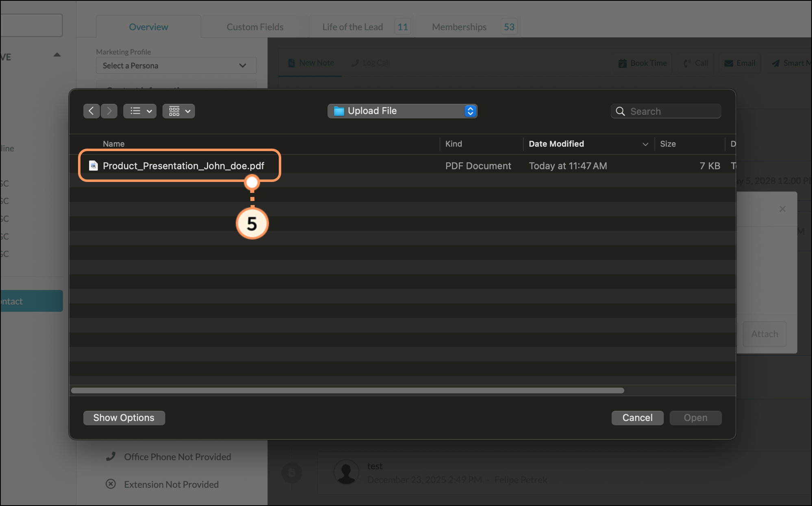Expand the Select a Persona dropdown
Image resolution: width=812 pixels, height=506 pixels.
[176, 65]
